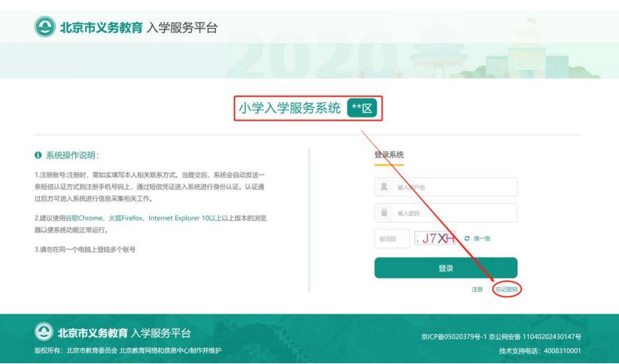Click the 版权所有 北京市教育委员会 footer text
The height and width of the screenshot is (364, 619).
point(128,350)
